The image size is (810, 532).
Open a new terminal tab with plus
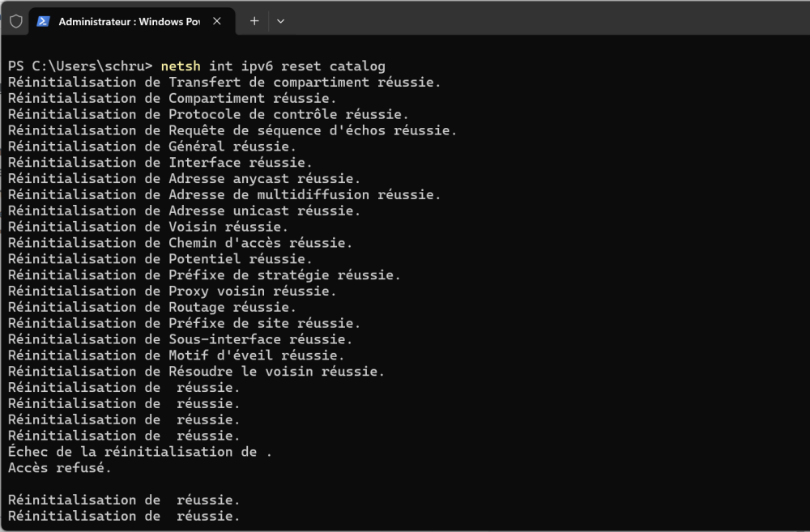click(254, 21)
